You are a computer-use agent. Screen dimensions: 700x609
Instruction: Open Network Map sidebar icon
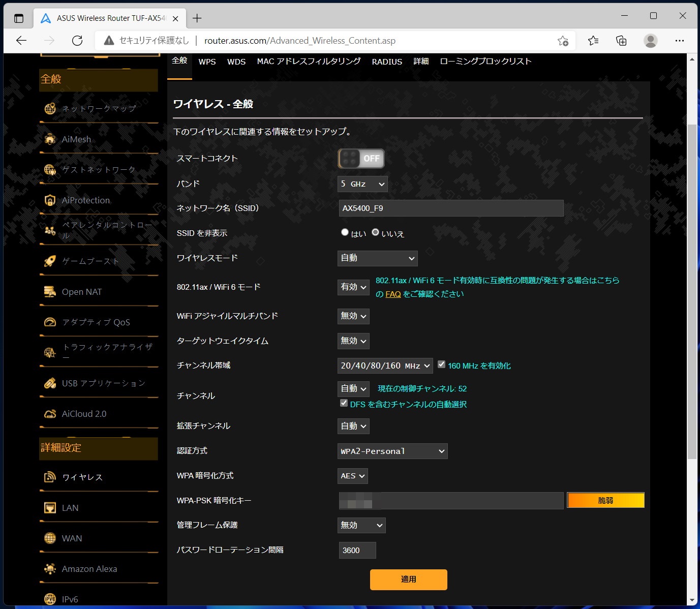click(x=50, y=108)
